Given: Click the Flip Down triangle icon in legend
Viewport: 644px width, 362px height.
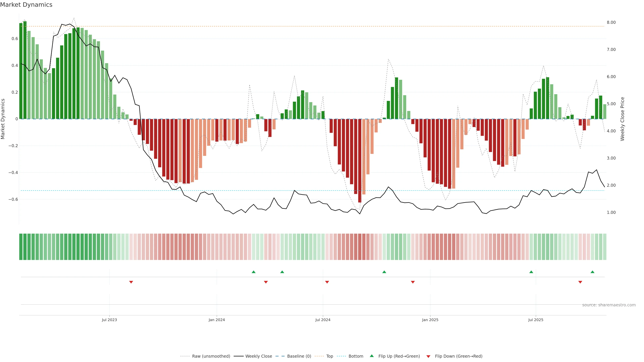Looking at the screenshot, I should [x=428, y=356].
